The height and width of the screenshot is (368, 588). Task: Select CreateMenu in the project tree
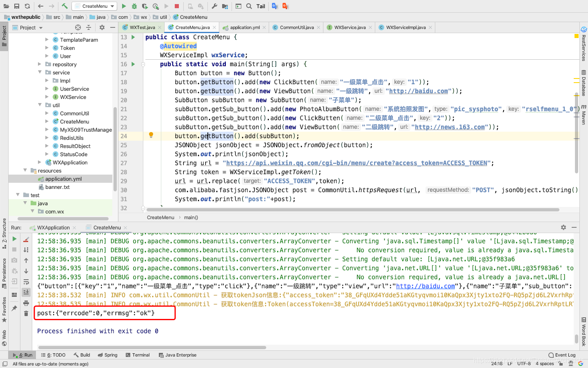pyautogui.click(x=74, y=121)
